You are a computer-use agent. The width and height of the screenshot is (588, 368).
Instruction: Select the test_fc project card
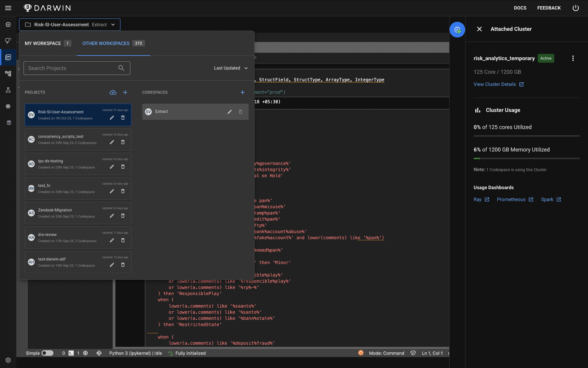[78, 189]
